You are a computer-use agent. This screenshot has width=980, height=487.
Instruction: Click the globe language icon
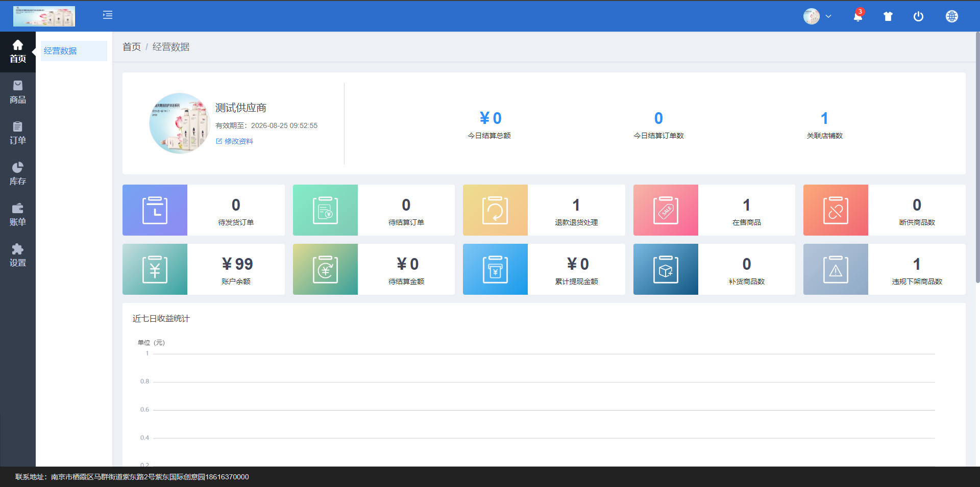click(x=951, y=16)
